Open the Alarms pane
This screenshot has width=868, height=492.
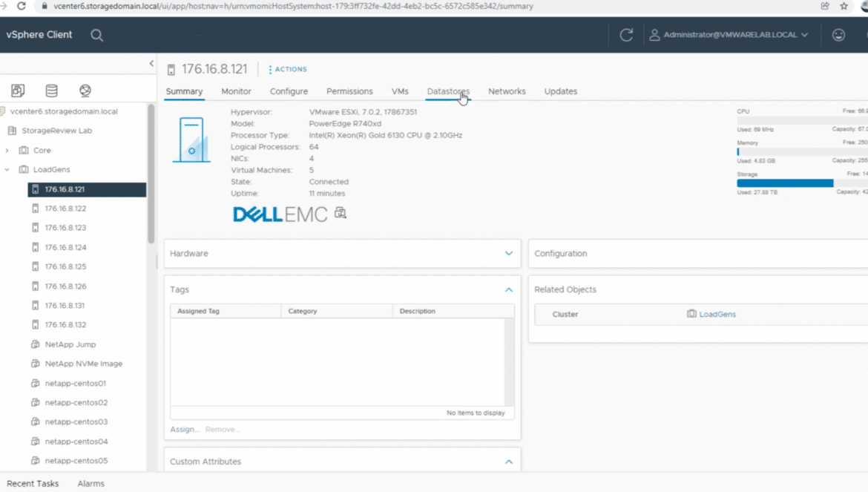(91, 484)
